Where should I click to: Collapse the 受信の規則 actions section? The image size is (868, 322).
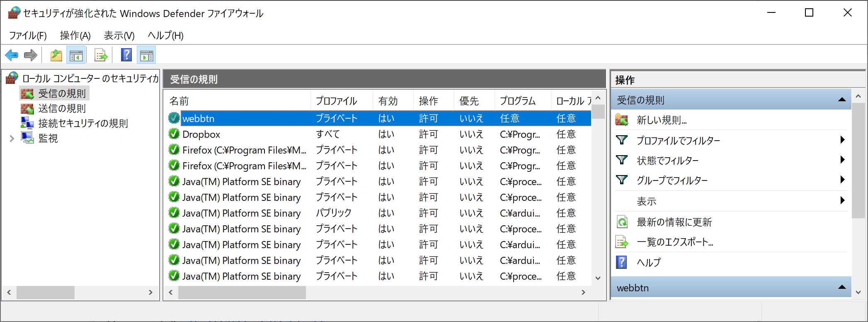(x=841, y=100)
